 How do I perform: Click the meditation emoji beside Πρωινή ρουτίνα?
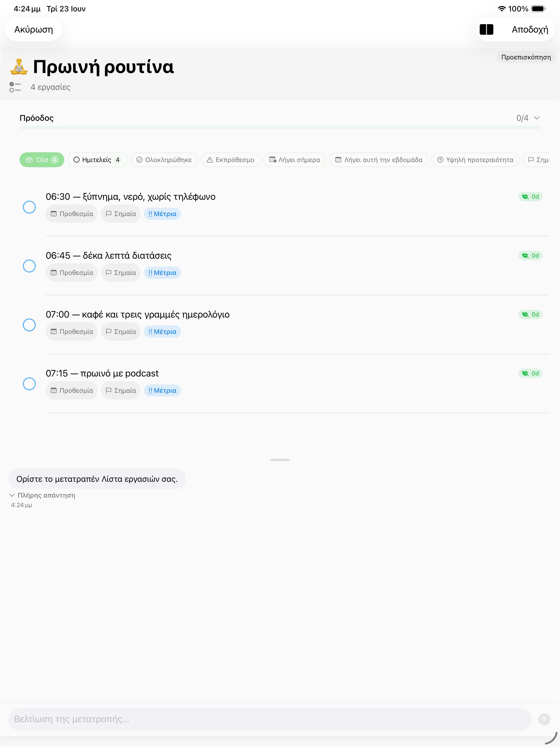19,67
